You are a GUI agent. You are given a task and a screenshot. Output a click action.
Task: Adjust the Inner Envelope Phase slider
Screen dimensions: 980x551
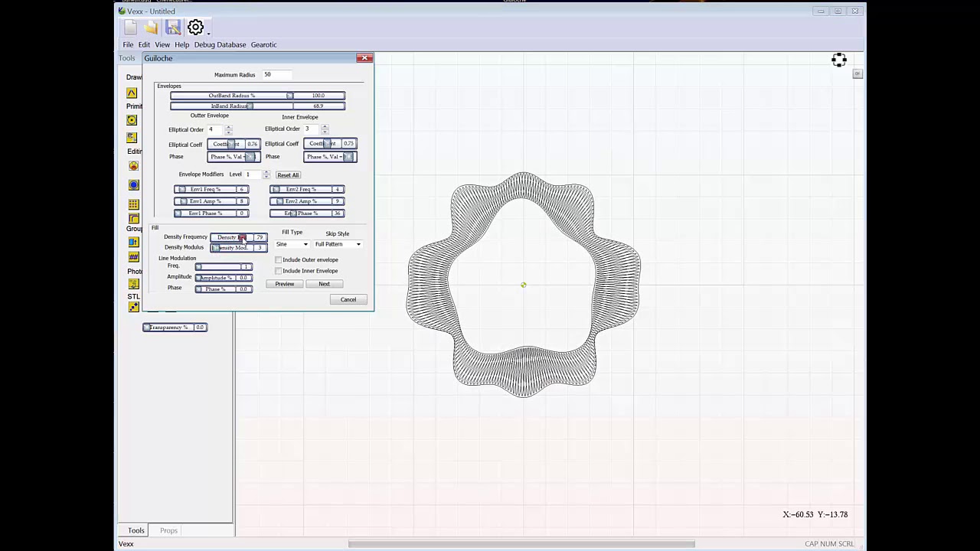coord(330,157)
